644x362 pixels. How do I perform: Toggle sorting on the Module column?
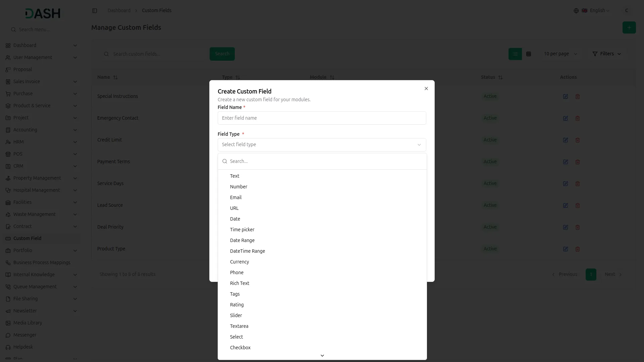pos(332,77)
